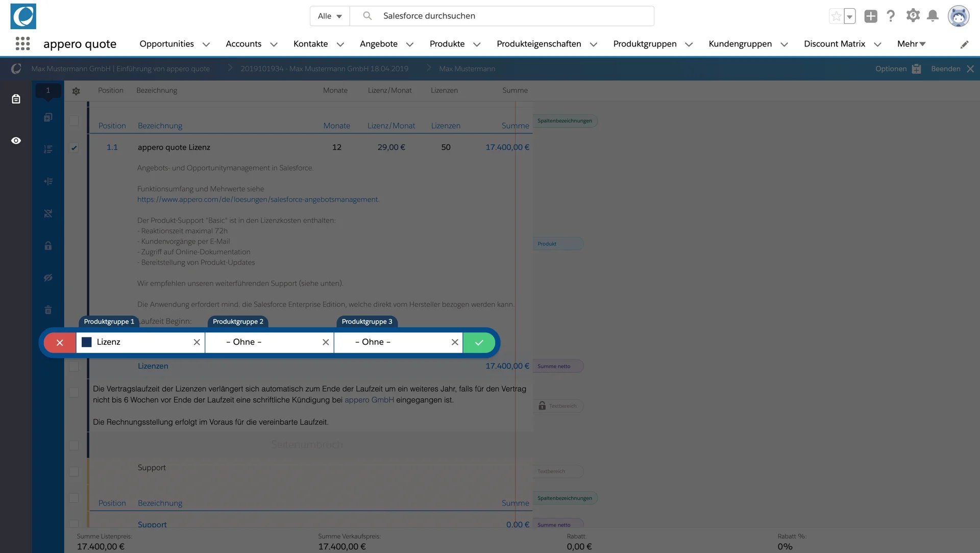This screenshot has height=553, width=980.
Task: Click the lock icon in blue toolbar
Action: pyautogui.click(x=48, y=246)
